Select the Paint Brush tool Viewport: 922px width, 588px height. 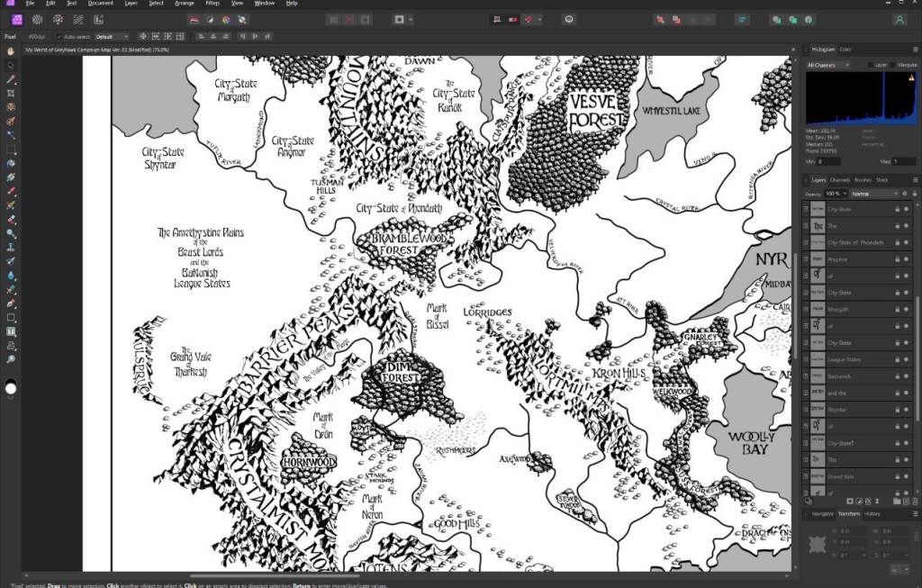pos(11,192)
